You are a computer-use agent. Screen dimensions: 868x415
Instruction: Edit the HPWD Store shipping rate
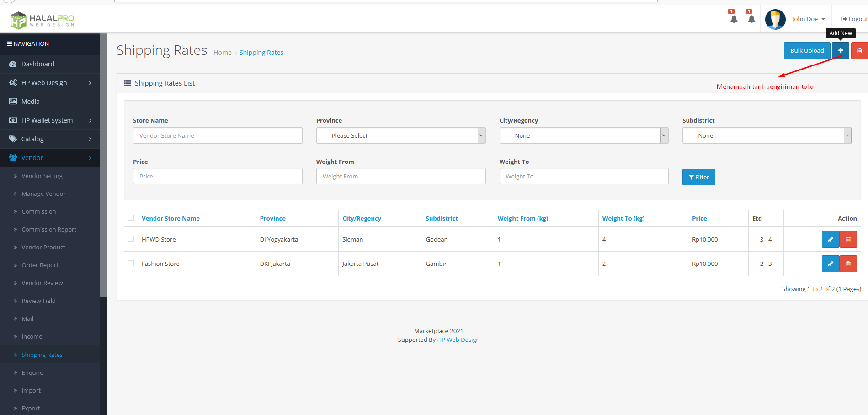coord(830,239)
